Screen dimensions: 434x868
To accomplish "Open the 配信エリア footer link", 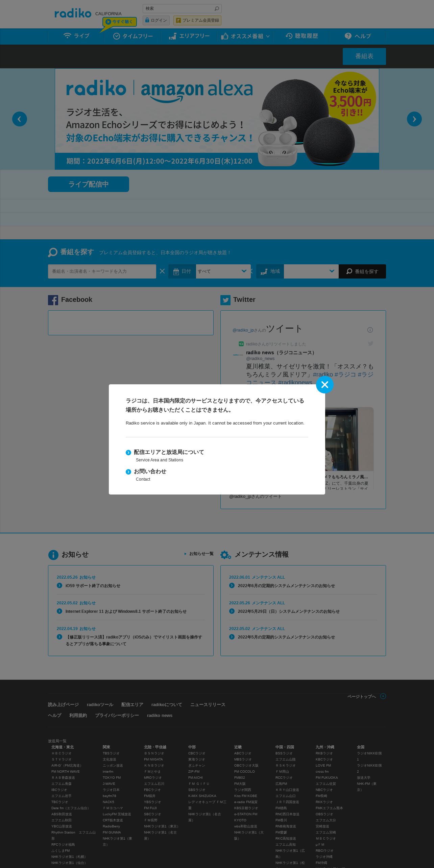I will 132,704.
